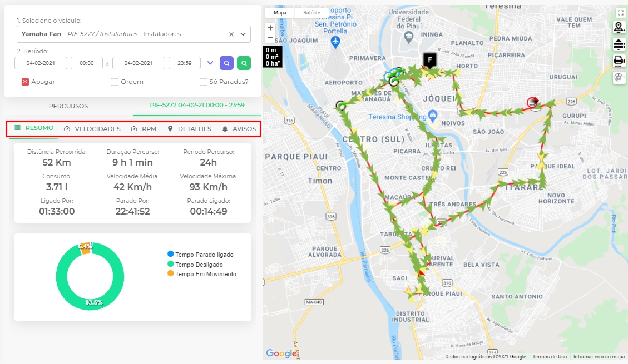Image resolution: width=628 pixels, height=364 pixels.
Task: Open the RESUMO tab
Action: [x=34, y=128]
